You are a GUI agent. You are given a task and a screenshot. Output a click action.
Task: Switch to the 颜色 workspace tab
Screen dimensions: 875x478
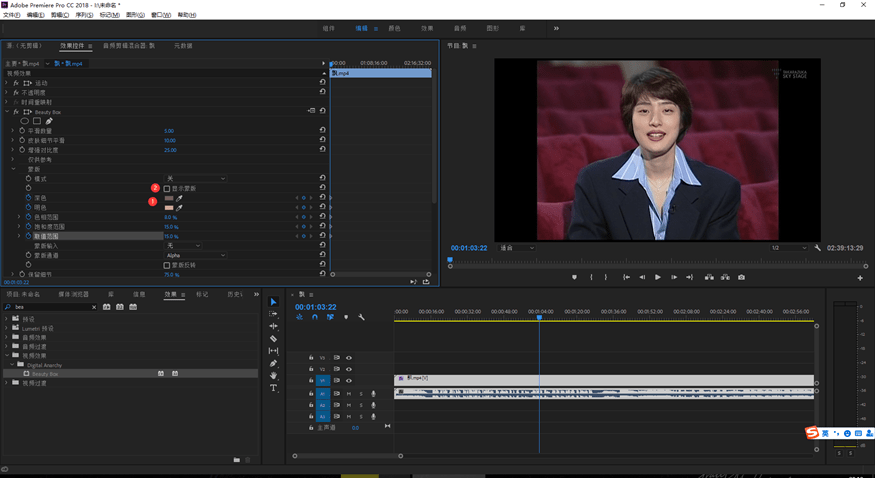pyautogui.click(x=394, y=29)
